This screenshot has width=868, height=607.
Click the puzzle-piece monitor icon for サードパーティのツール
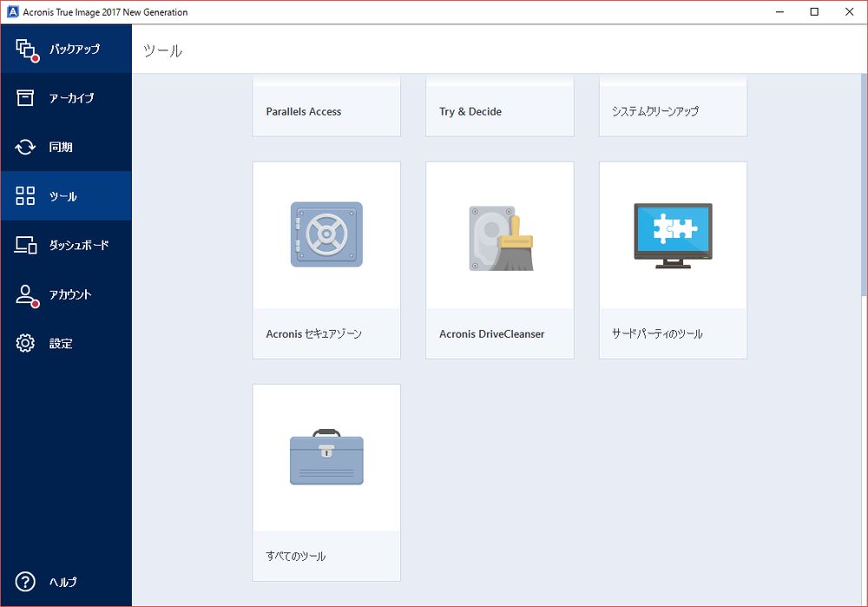pos(673,234)
